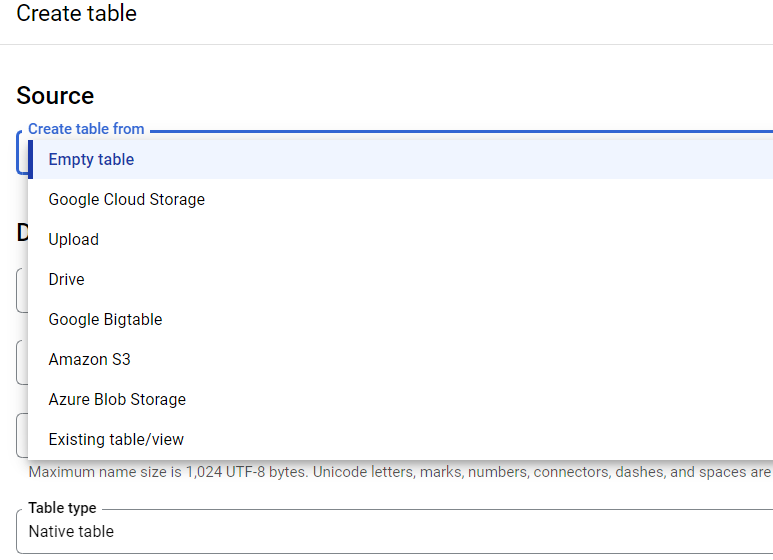Select Existing table/view option
The height and width of the screenshot is (560, 773).
coord(400,439)
